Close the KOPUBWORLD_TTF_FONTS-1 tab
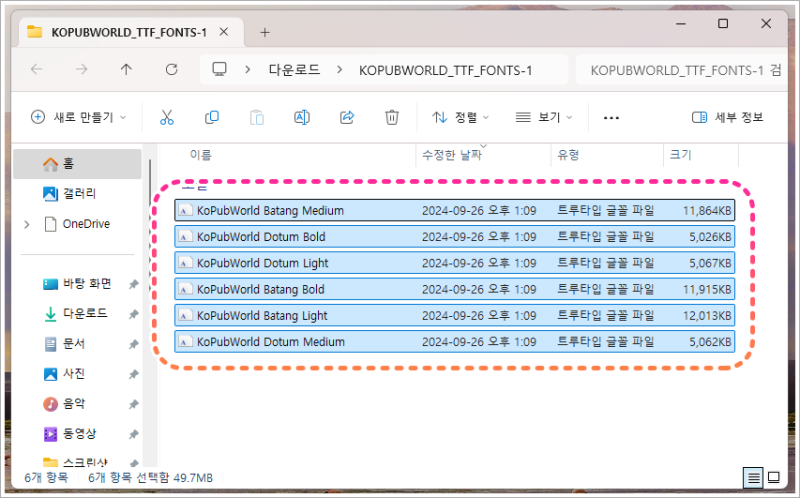Screen dimensions: 800x498 click(x=223, y=32)
